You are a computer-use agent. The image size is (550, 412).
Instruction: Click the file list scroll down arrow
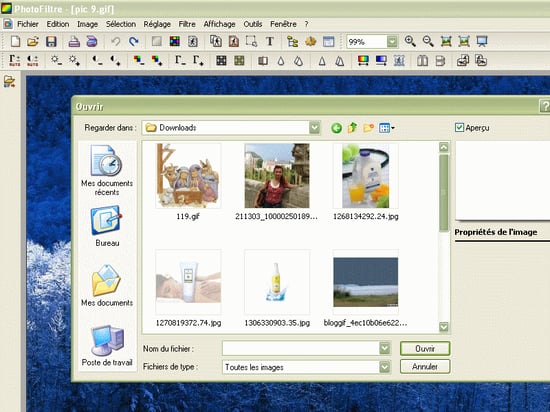pos(444,327)
